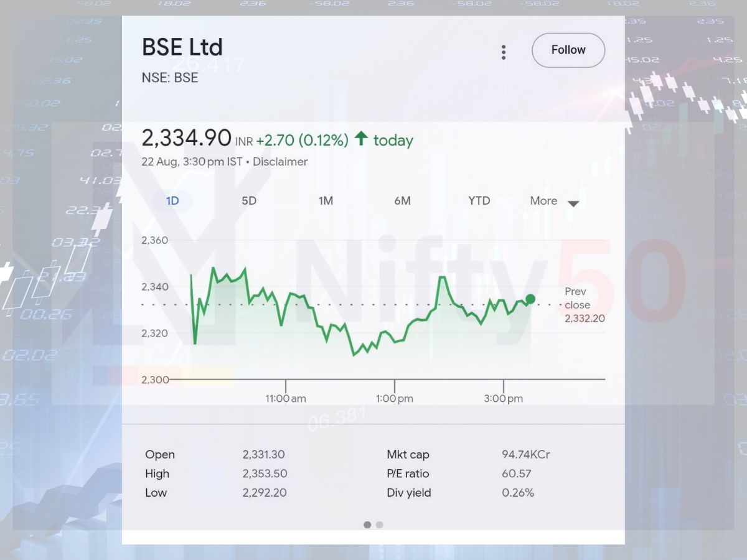This screenshot has width=747, height=560.
Task: Go to the second pagination dot
Action: (x=380, y=525)
